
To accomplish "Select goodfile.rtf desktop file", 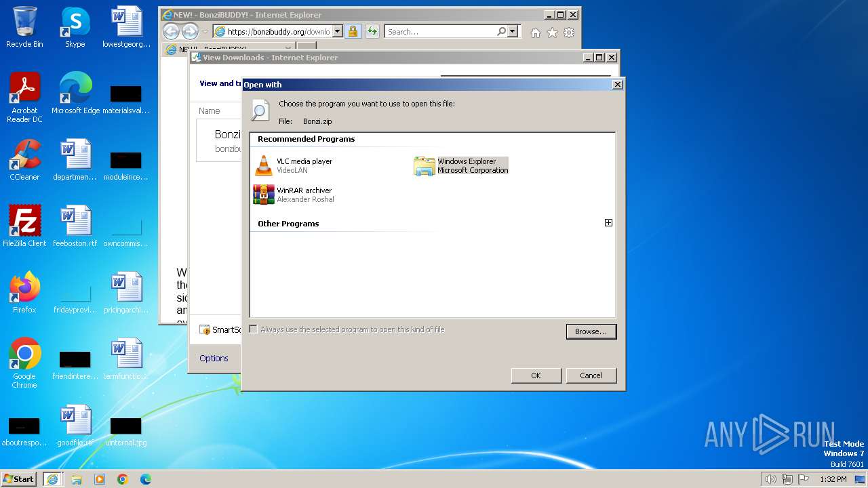I will pos(75,426).
